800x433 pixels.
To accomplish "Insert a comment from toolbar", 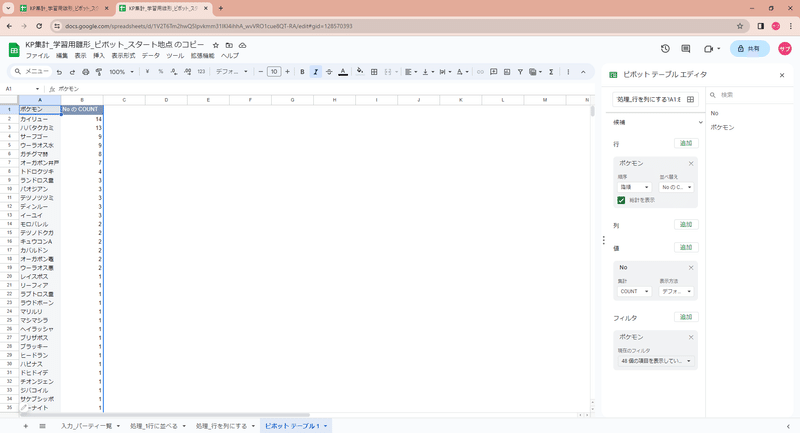I will click(493, 72).
